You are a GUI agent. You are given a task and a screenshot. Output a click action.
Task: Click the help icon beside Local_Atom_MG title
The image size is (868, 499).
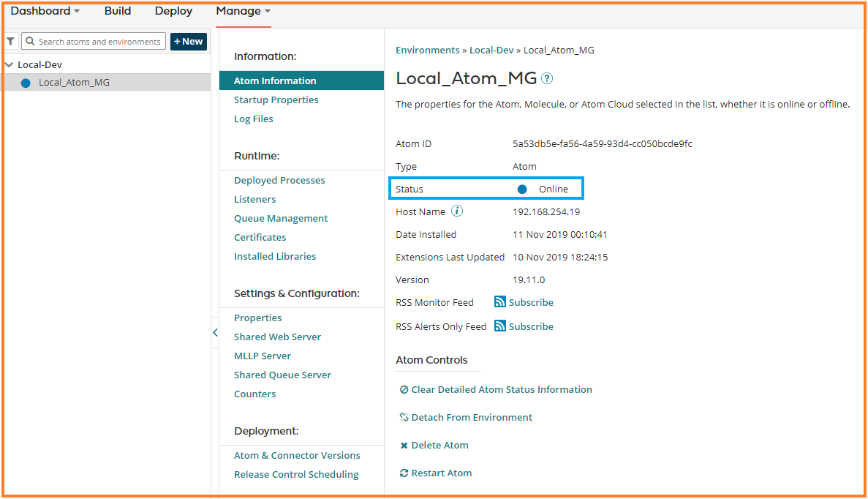pyautogui.click(x=547, y=78)
